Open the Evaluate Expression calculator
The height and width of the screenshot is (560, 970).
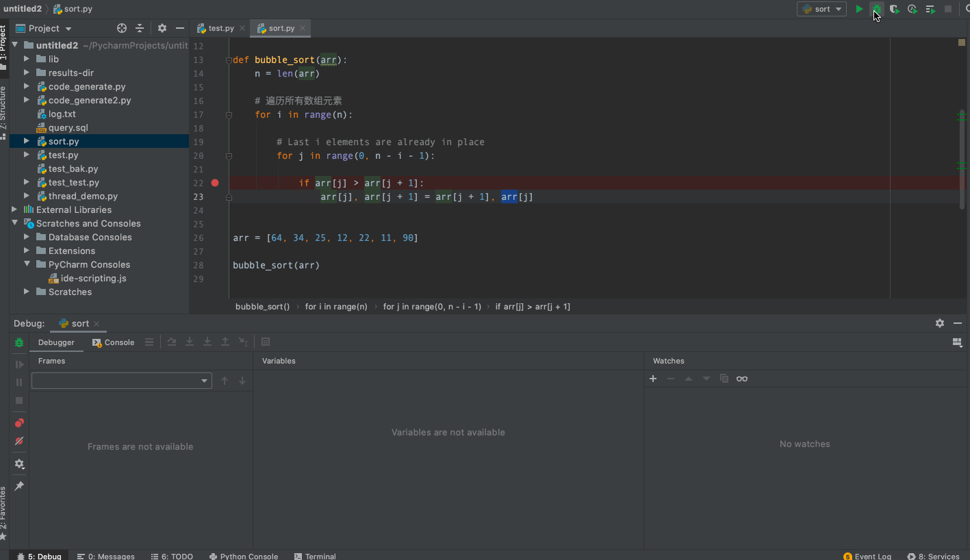(266, 342)
